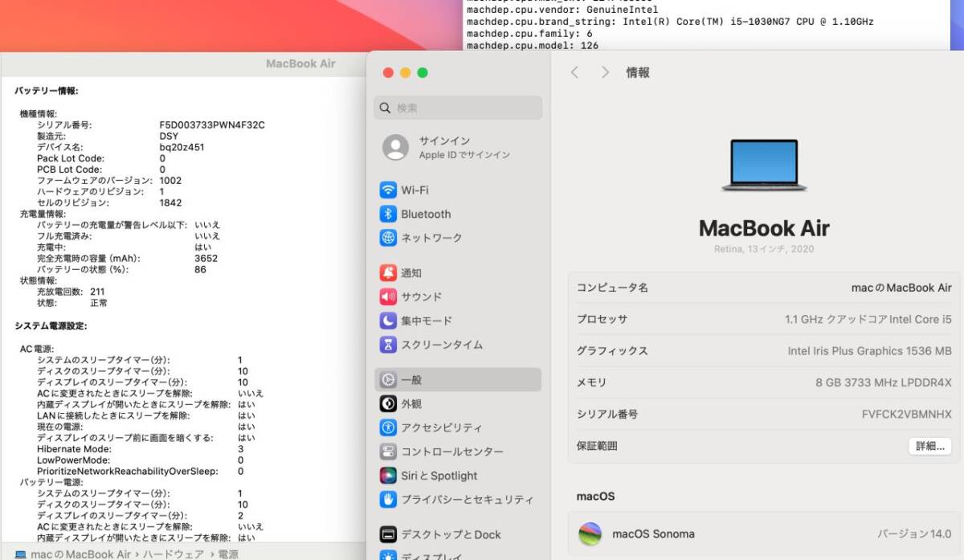Image resolution: width=964 pixels, height=560 pixels.
Task: Click the サインイン user avatar icon
Action: tap(395, 147)
